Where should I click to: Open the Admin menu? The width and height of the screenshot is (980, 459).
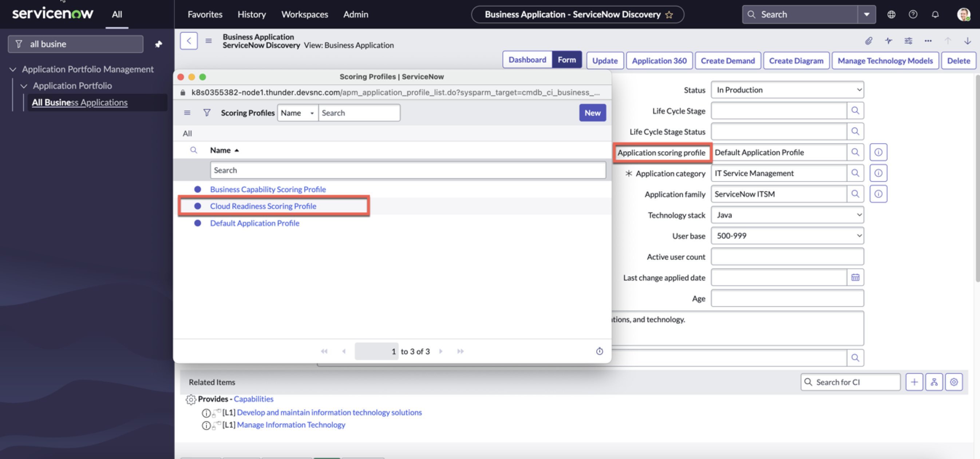[355, 15]
